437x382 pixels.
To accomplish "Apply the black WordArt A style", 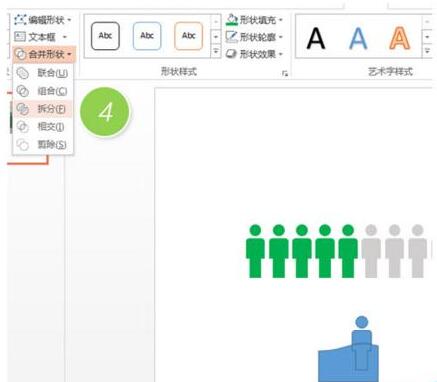I will pos(315,38).
